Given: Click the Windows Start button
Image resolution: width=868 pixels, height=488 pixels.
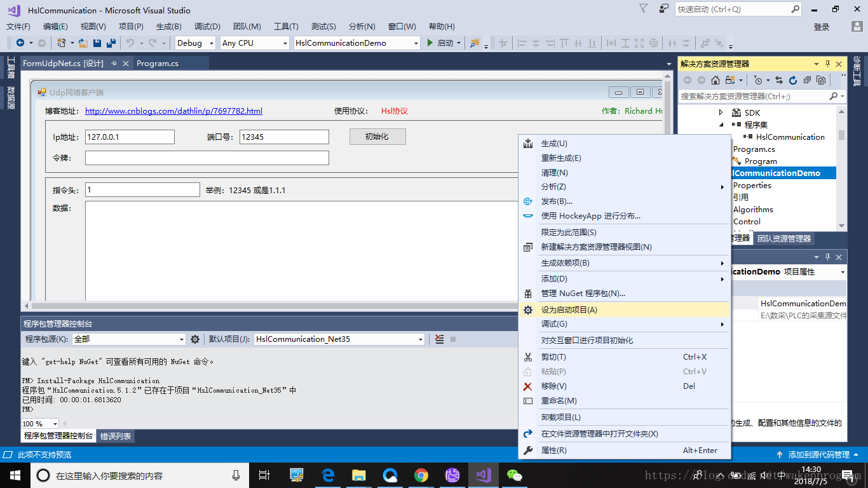Looking at the screenshot, I should pyautogui.click(x=15, y=475).
